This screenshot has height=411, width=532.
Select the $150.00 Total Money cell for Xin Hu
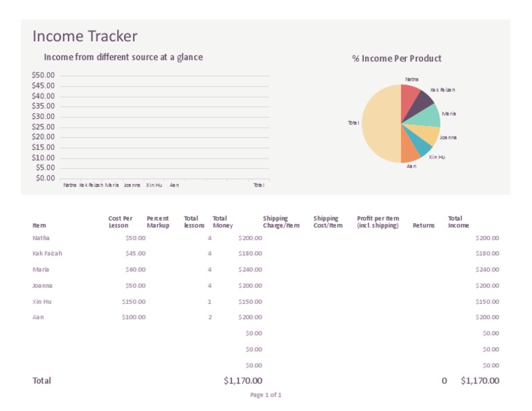pyautogui.click(x=250, y=302)
